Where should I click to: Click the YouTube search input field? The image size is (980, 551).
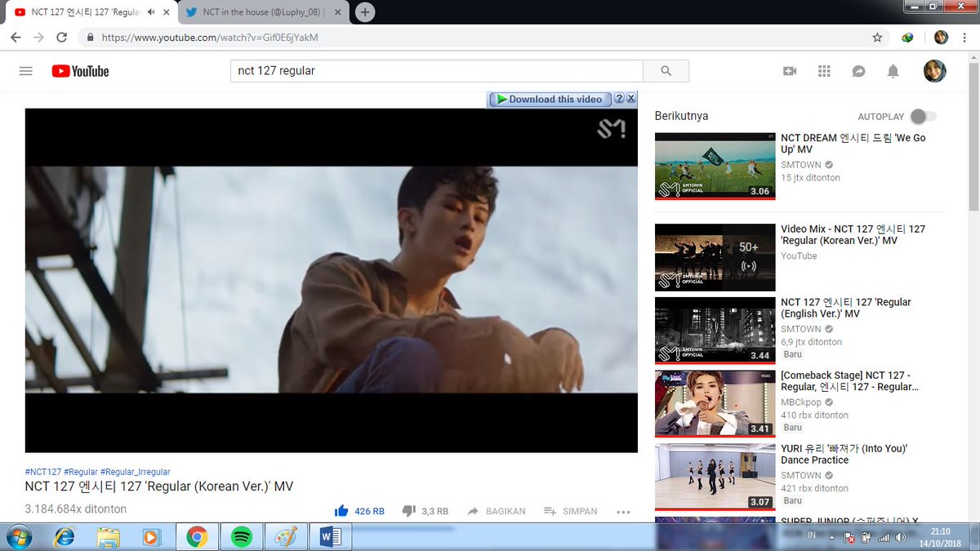coord(437,71)
